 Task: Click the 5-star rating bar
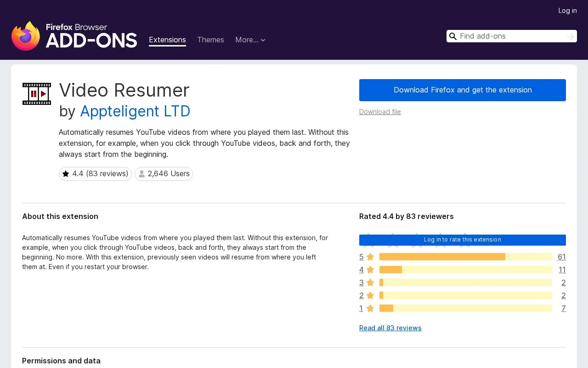click(x=466, y=257)
